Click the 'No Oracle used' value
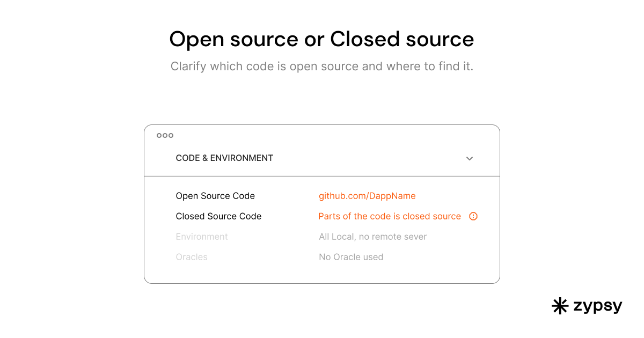Viewport: 644px width, 338px height. tap(351, 257)
